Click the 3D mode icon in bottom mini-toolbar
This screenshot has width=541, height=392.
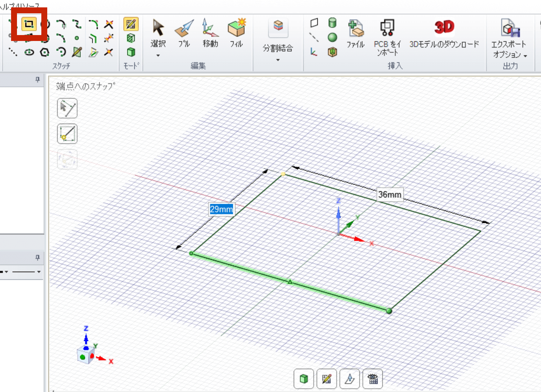click(x=304, y=379)
